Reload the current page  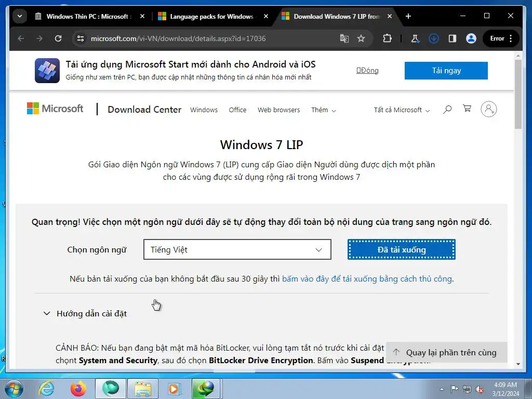58,38
